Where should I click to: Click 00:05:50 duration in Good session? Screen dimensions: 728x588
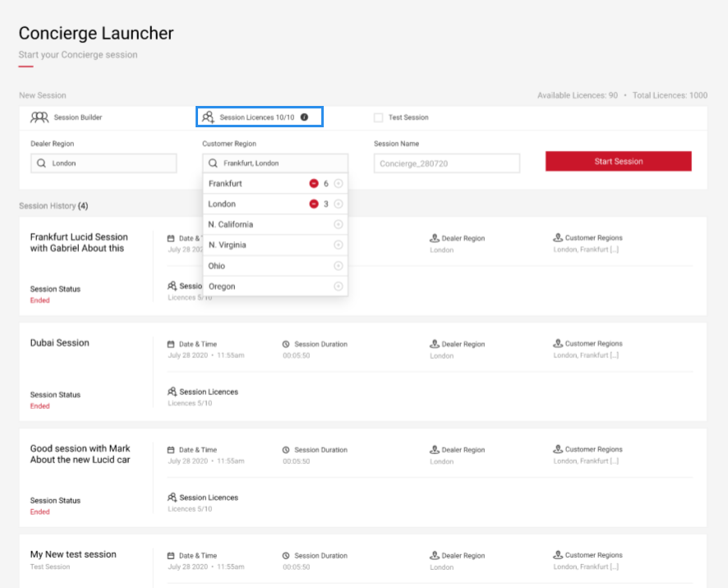[297, 462]
